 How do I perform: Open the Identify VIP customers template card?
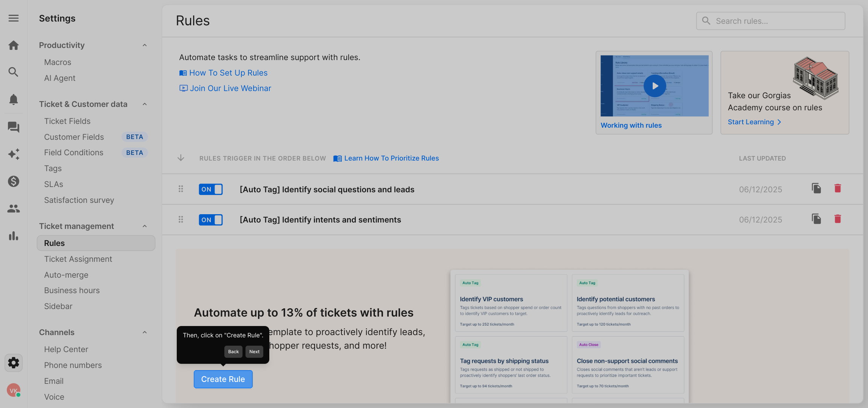[511, 303]
